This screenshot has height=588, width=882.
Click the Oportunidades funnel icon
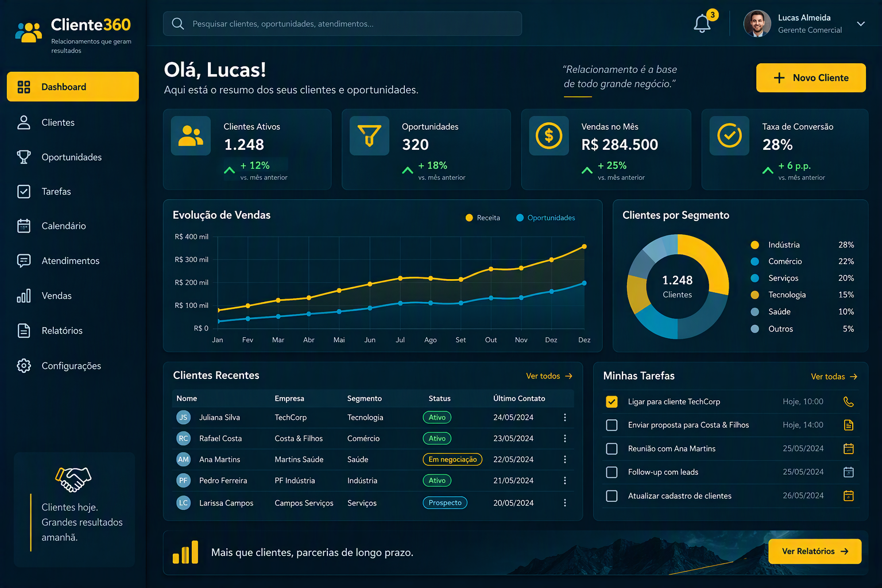tap(369, 136)
